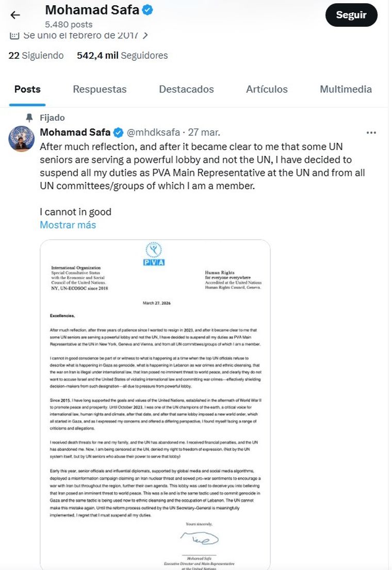The height and width of the screenshot is (570, 392).
Task: Open the 22 Siguiendo list
Action: click(36, 56)
